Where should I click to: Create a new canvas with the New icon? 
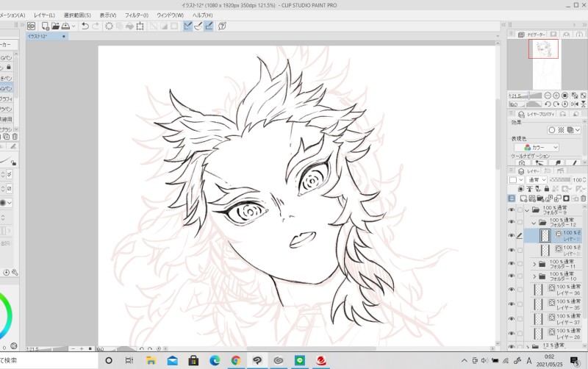click(45, 26)
